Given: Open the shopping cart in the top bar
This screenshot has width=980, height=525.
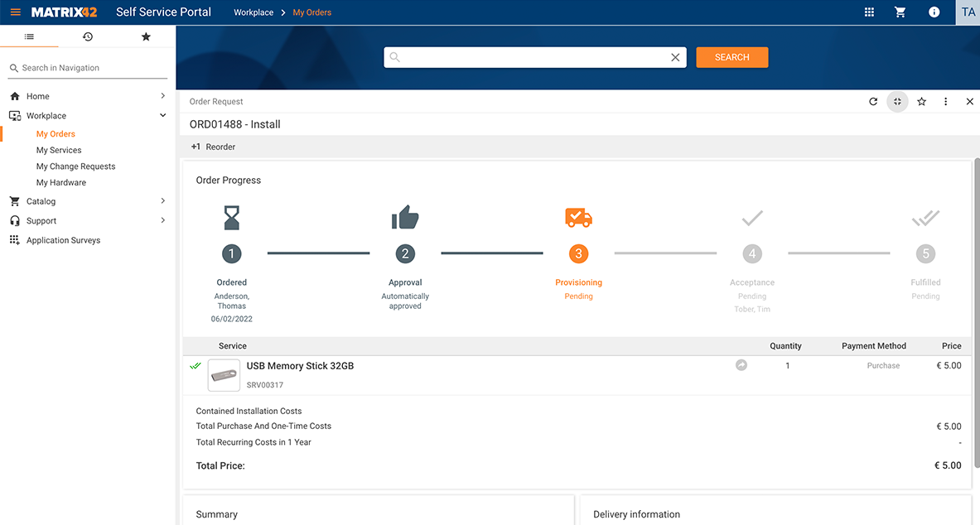Looking at the screenshot, I should (900, 12).
